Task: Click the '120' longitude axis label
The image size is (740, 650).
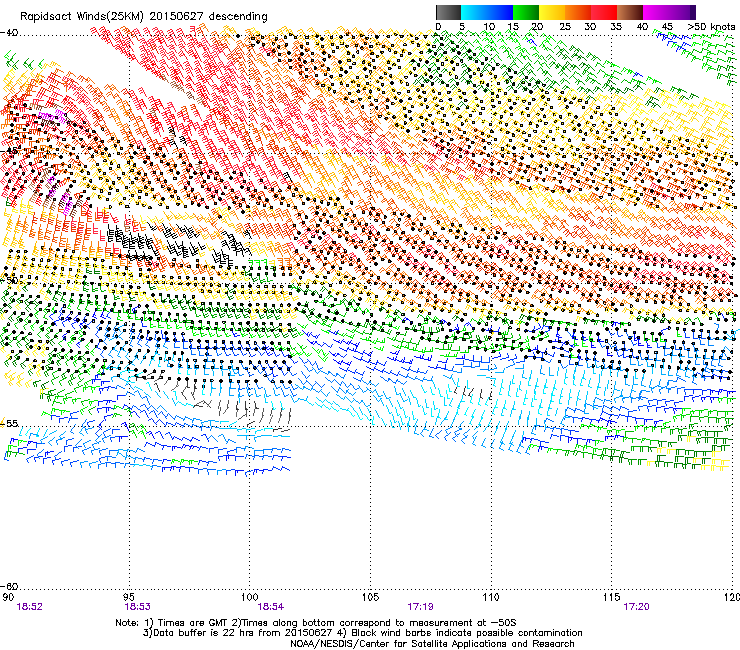Action: 732,597
